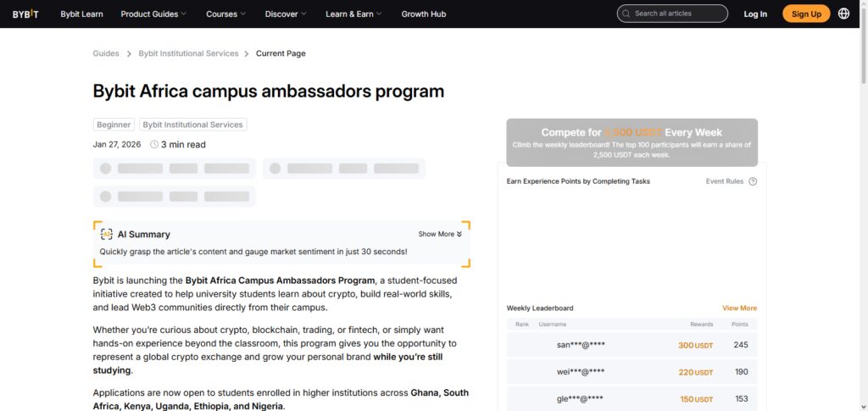868x411 pixels.
Task: Click the 153 points value
Action: point(741,399)
